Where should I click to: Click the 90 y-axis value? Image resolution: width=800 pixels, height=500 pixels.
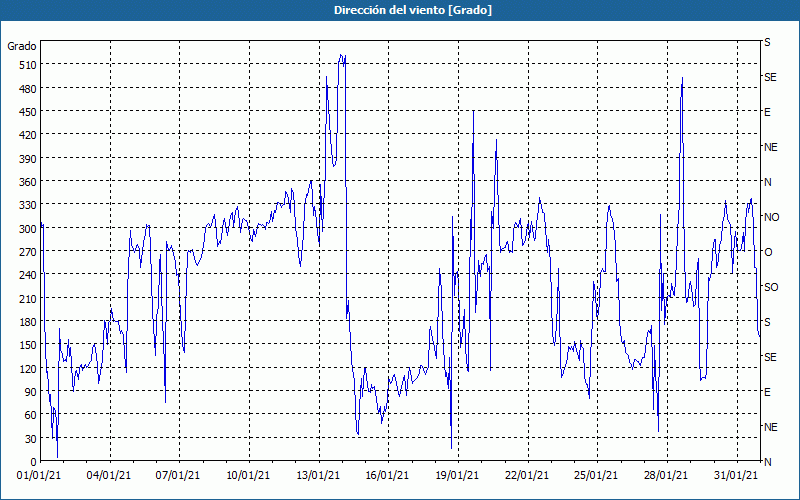tap(30, 392)
